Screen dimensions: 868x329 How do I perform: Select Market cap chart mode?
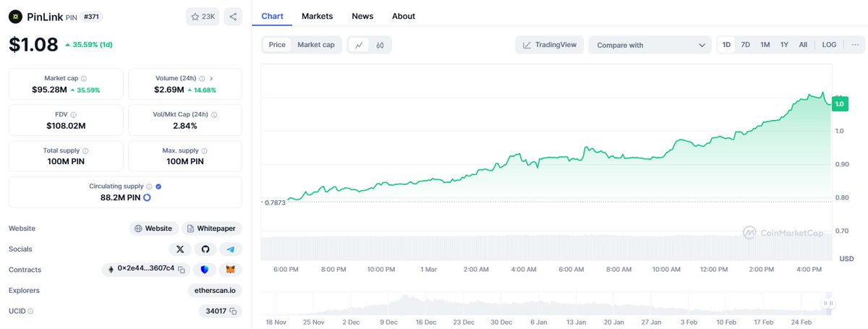tap(316, 45)
